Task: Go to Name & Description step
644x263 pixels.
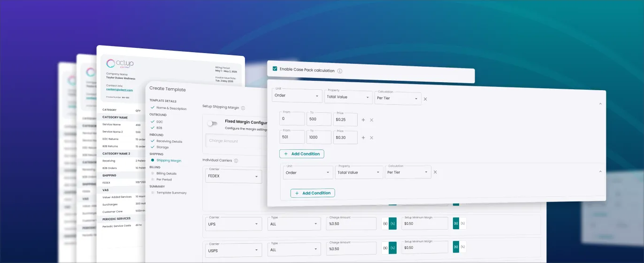Action: tap(171, 108)
